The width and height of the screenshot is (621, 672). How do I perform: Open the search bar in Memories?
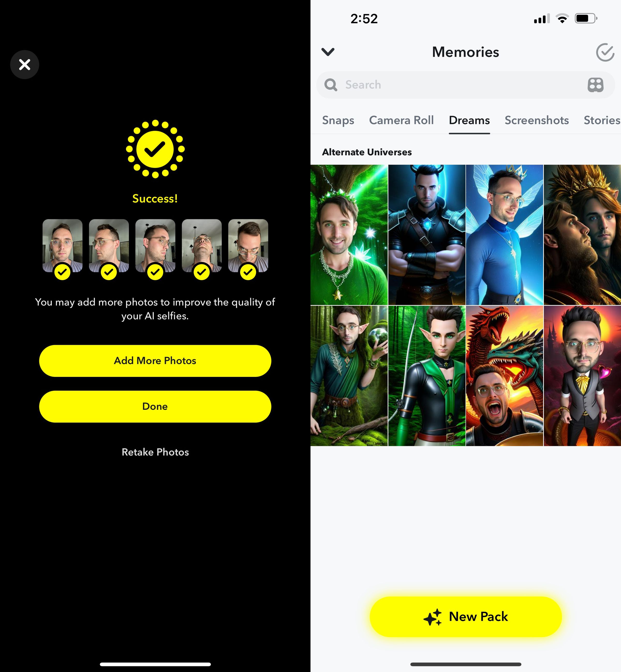pos(465,84)
